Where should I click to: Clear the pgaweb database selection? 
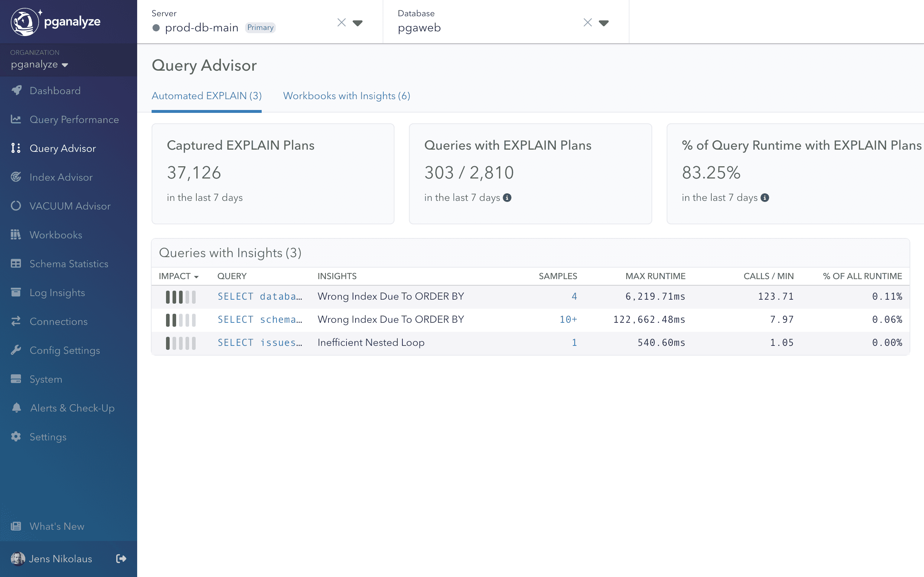pos(588,23)
